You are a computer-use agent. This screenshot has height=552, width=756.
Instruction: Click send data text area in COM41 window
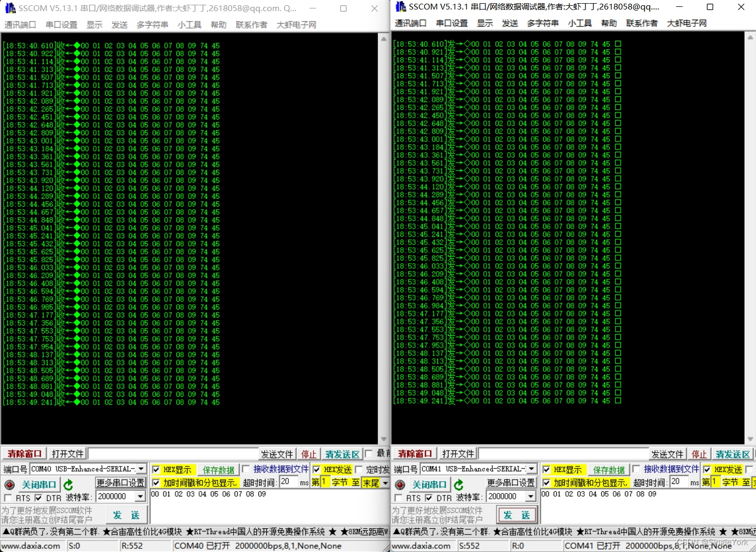(648, 507)
